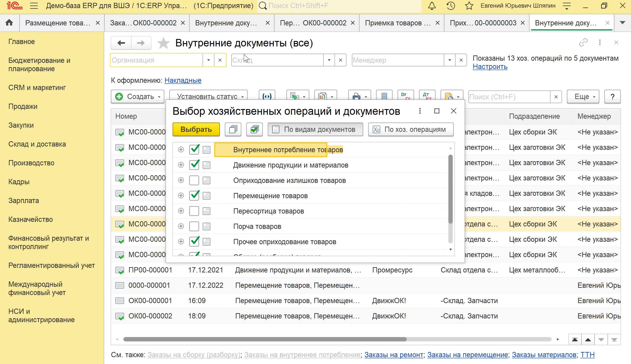This screenshot has width=631, height=364.
Task: Click the table horizontal scrollbar
Action: pos(265,339)
